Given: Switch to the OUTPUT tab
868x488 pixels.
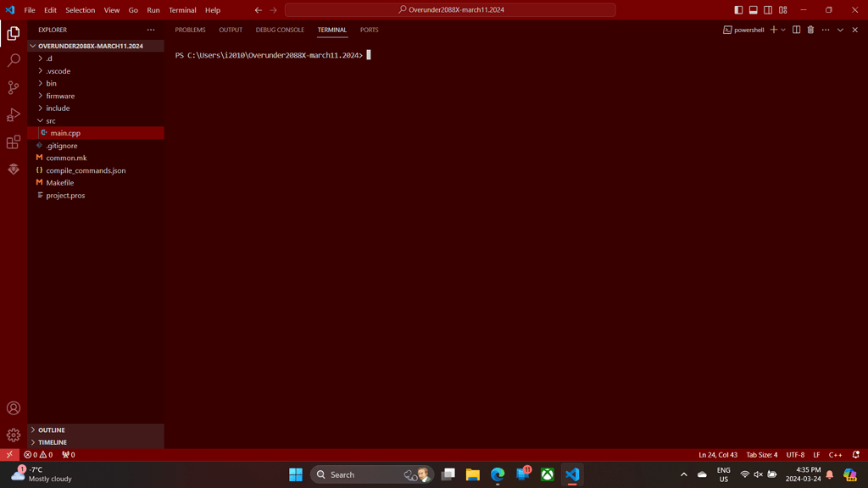Looking at the screenshot, I should pos(231,30).
